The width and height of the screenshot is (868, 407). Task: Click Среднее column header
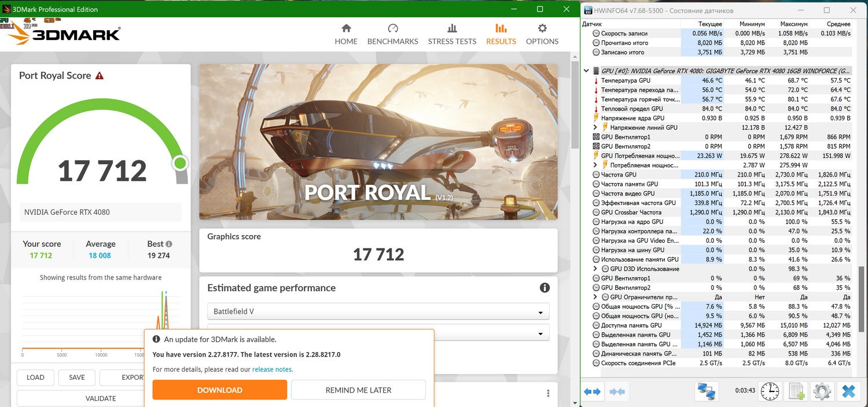click(838, 24)
